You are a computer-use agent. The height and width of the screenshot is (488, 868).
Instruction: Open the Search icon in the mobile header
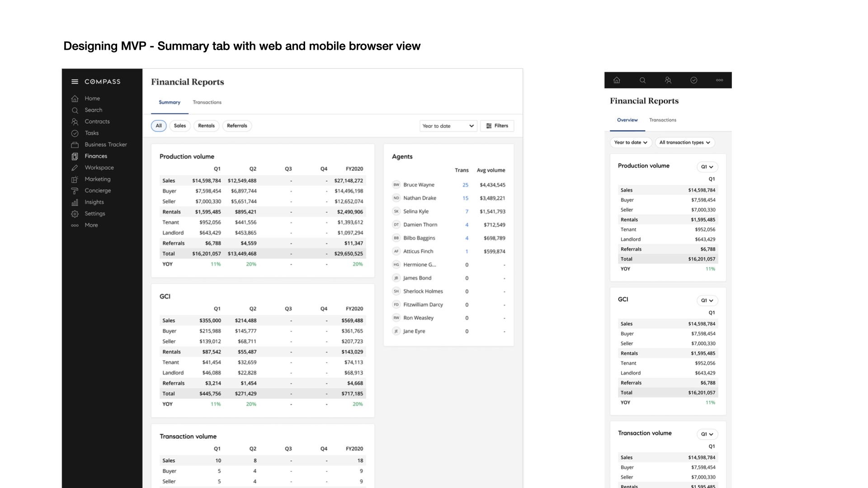point(642,80)
